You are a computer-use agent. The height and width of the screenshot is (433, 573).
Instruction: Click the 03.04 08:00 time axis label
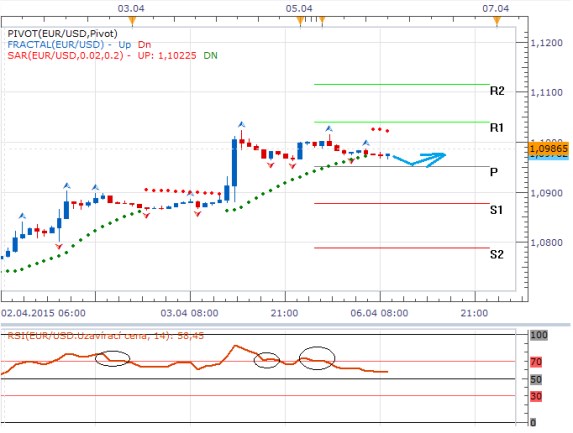pyautogui.click(x=189, y=313)
